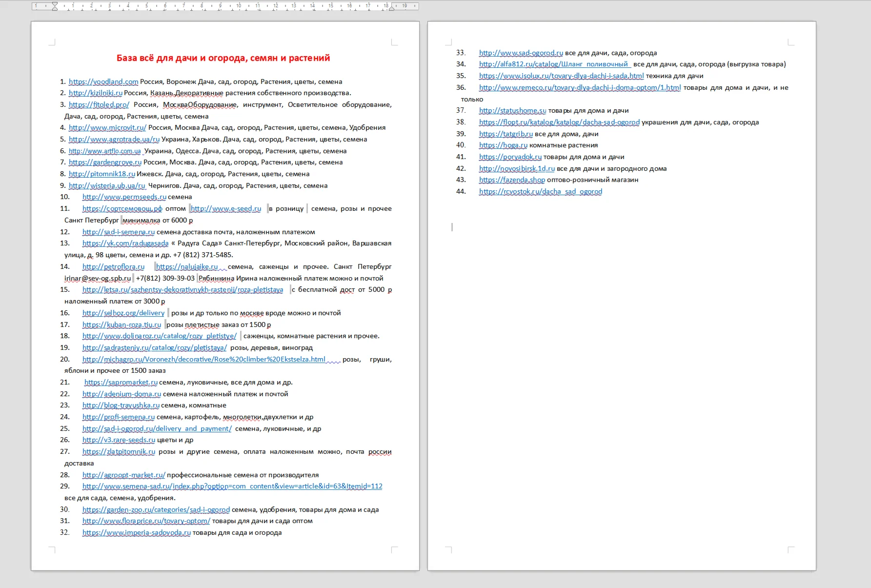Screen dimensions: 871x588
Task: Click the phone number +7(812) 309-39-03
Action: click(x=165, y=278)
